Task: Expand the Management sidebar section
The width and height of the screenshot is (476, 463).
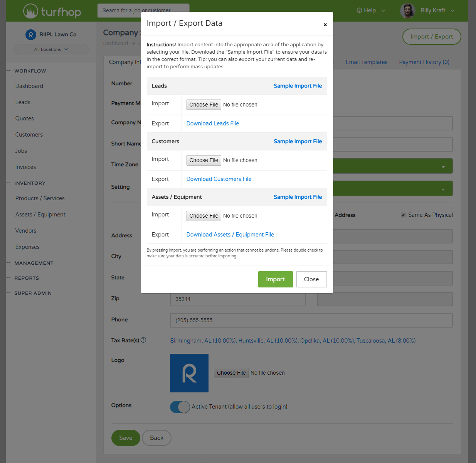Action: point(34,263)
